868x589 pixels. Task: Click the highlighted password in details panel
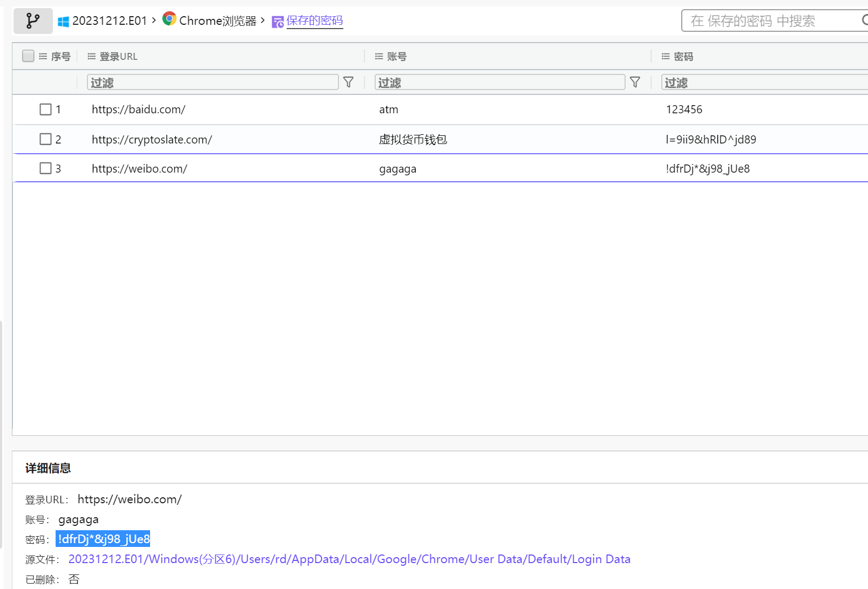(103, 539)
